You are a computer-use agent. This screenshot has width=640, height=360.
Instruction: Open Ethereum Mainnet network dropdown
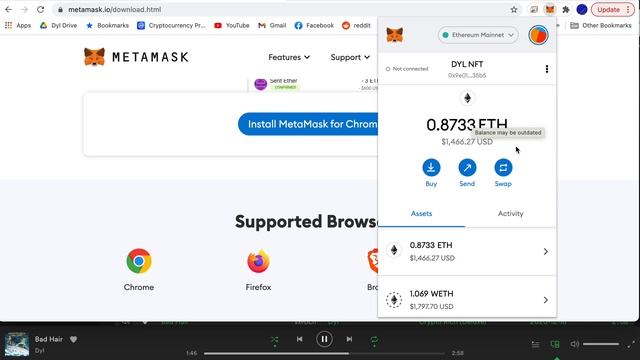478,35
